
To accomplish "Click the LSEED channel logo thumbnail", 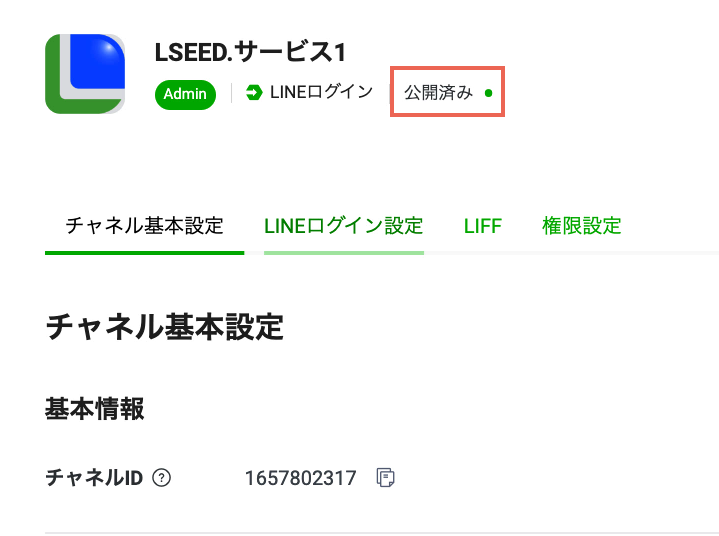I will coord(85,74).
